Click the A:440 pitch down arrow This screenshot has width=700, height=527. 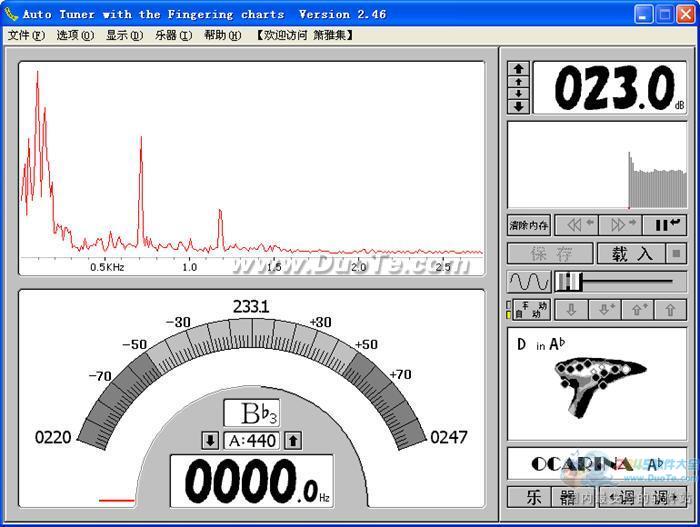tap(210, 440)
